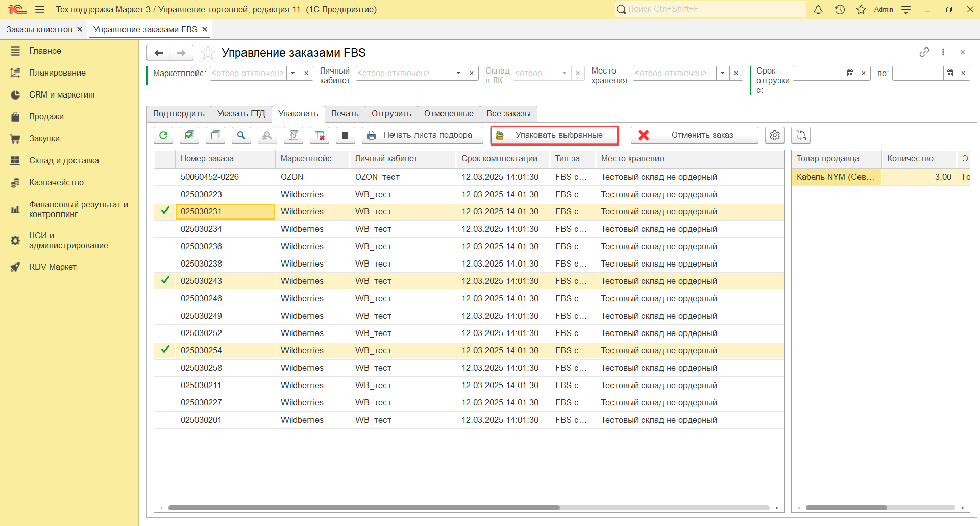Open CRM и маркетинг section
This screenshot has height=526, width=980.
[62, 94]
